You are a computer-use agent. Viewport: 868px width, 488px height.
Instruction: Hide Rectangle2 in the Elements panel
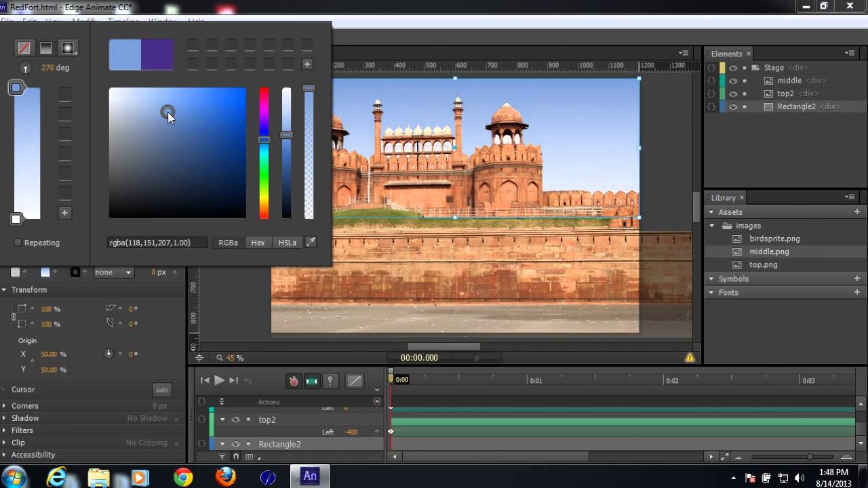(x=733, y=106)
